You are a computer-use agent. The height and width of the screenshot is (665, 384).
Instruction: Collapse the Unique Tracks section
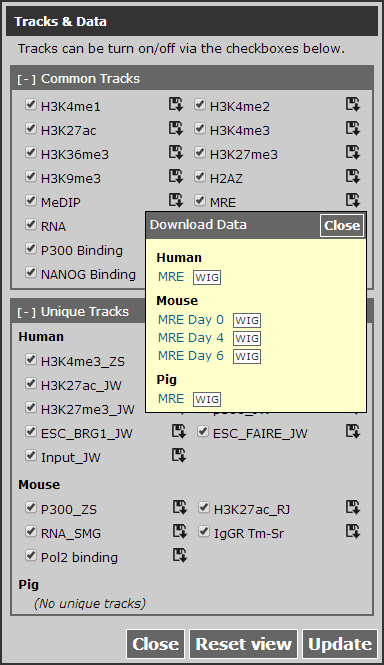click(x=26, y=312)
